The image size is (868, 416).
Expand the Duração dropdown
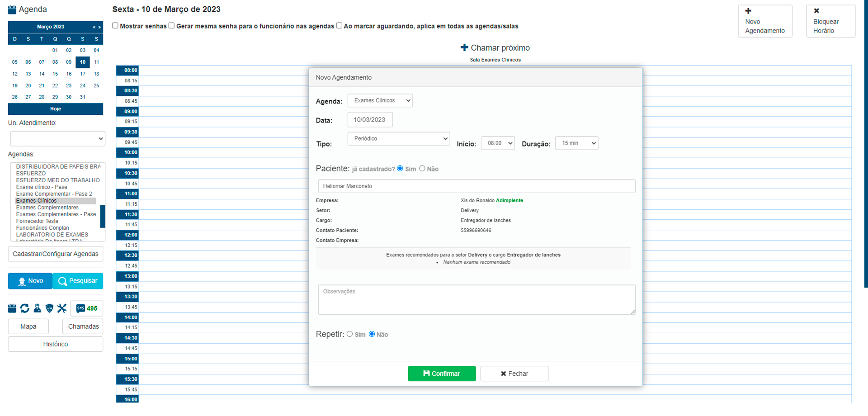(x=576, y=143)
